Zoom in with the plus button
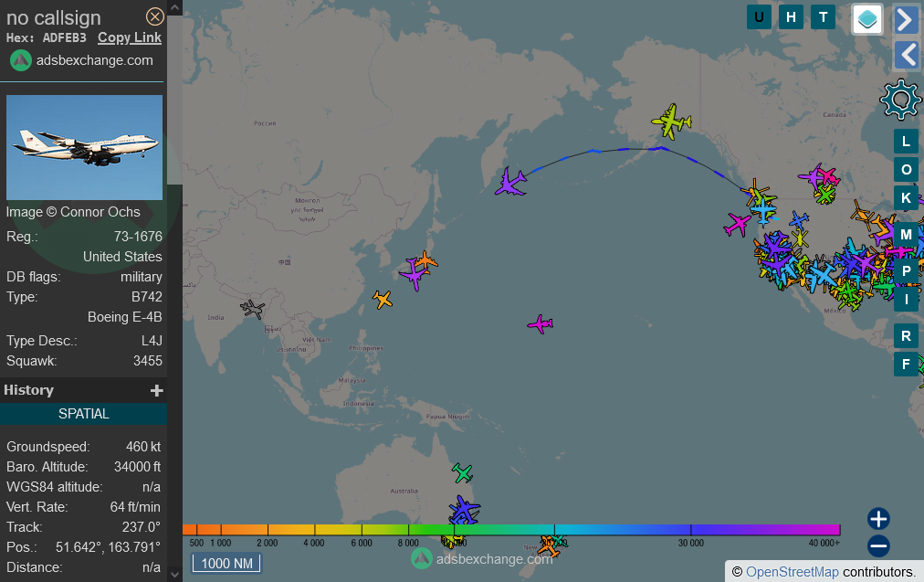Screen dimensions: 924x582 pyautogui.click(x=878, y=519)
